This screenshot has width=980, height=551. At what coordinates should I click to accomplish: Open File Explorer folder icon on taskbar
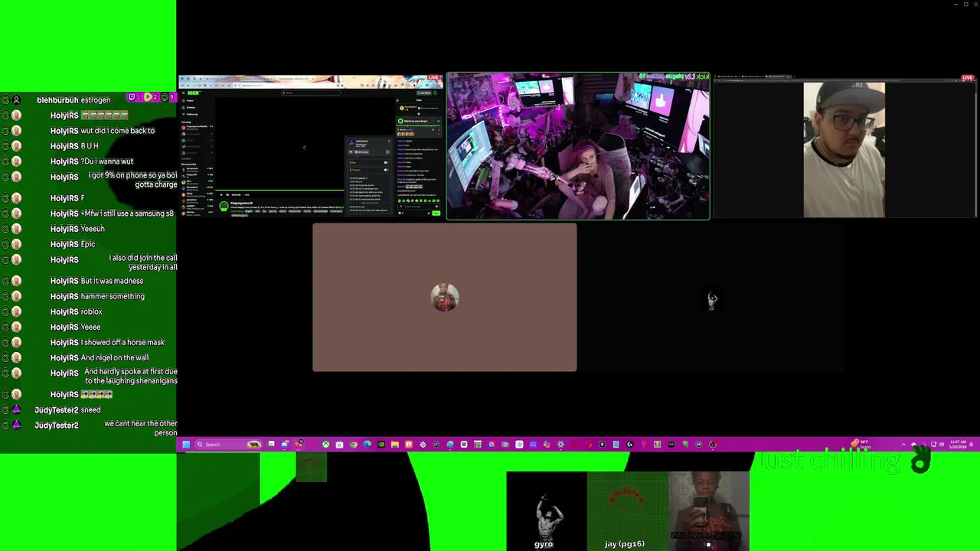[x=394, y=444]
